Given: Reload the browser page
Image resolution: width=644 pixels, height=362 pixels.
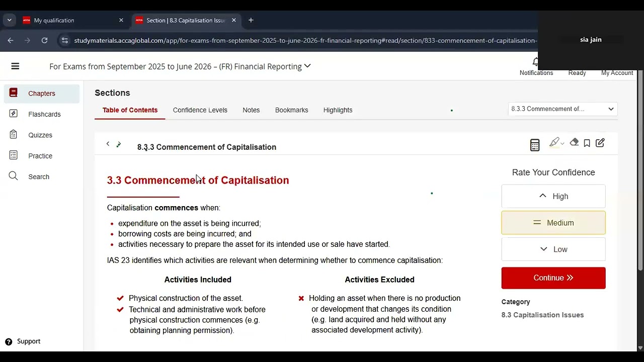Looking at the screenshot, I should coord(44,40).
